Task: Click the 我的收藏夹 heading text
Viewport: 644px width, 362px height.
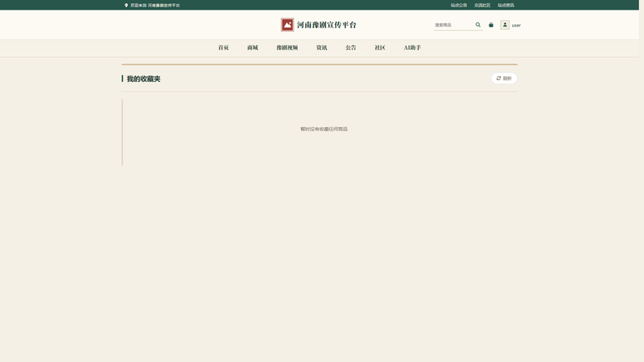Action: 143,79
